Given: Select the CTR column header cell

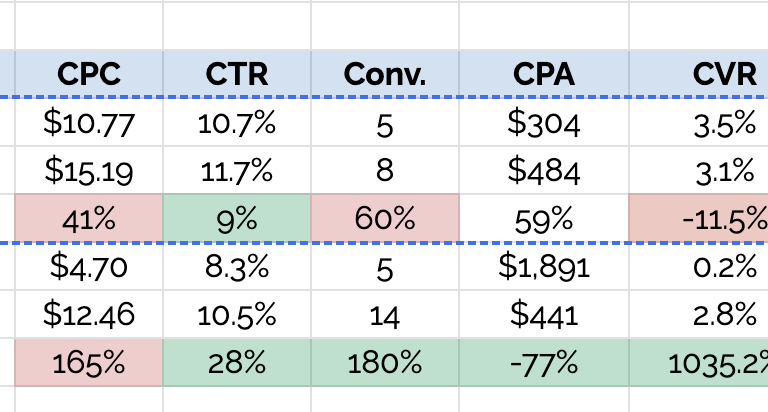Looking at the screenshot, I should tap(237, 73).
